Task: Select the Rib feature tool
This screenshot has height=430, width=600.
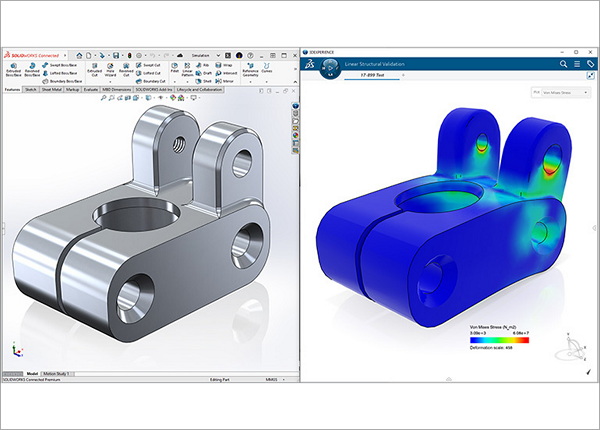Action: pos(202,65)
